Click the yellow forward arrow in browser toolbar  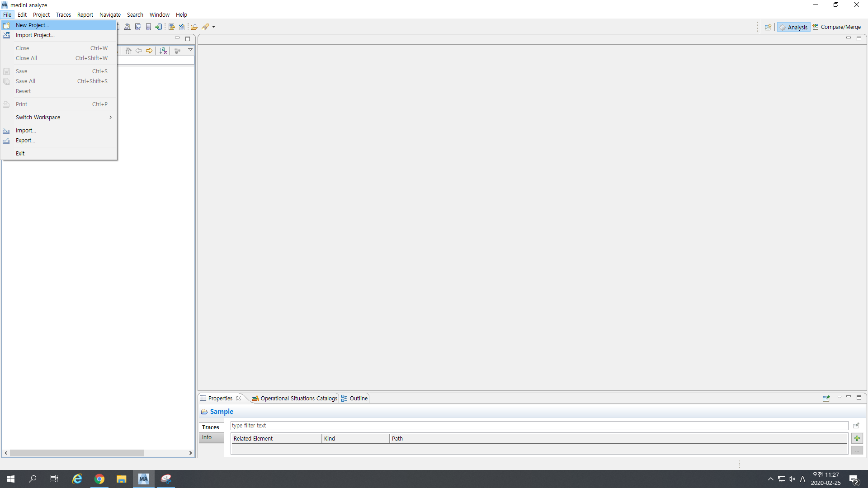tap(149, 51)
